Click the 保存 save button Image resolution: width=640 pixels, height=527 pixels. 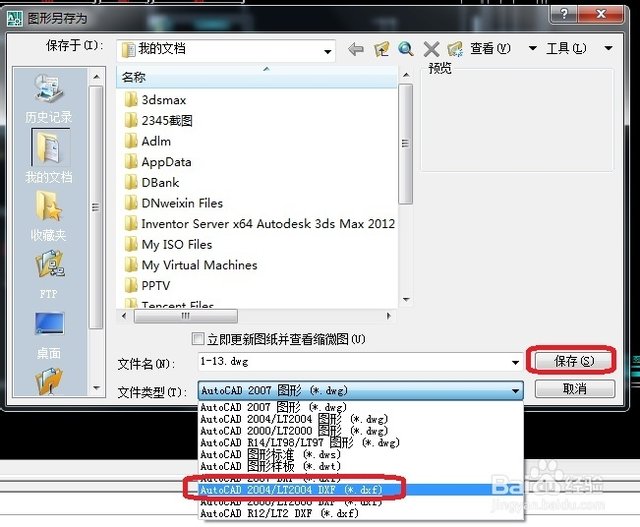573,361
